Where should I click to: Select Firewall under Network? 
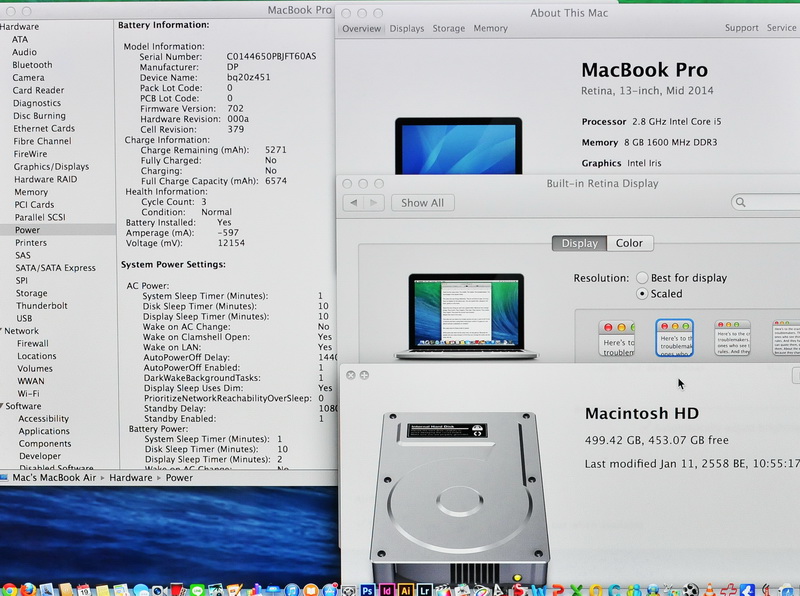pyautogui.click(x=33, y=343)
